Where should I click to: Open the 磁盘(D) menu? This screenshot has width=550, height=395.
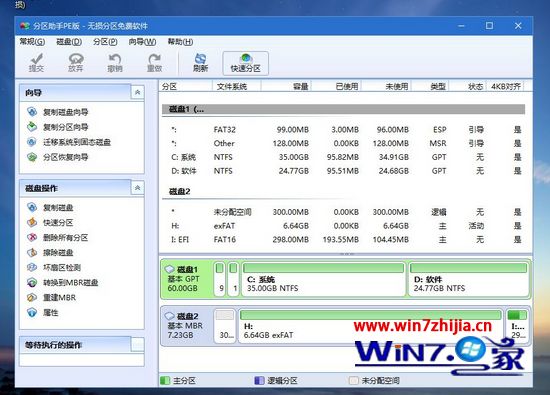[69, 42]
